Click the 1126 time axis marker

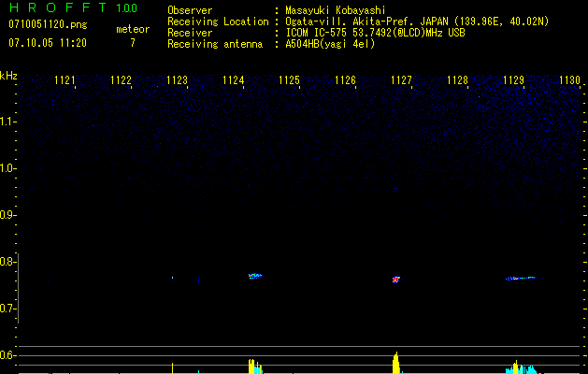pos(345,80)
